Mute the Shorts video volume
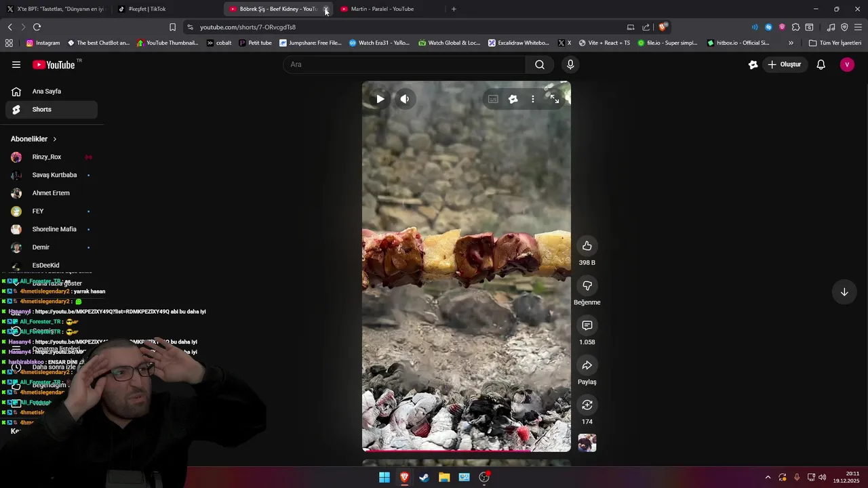This screenshot has height=488, width=868. coord(405,99)
